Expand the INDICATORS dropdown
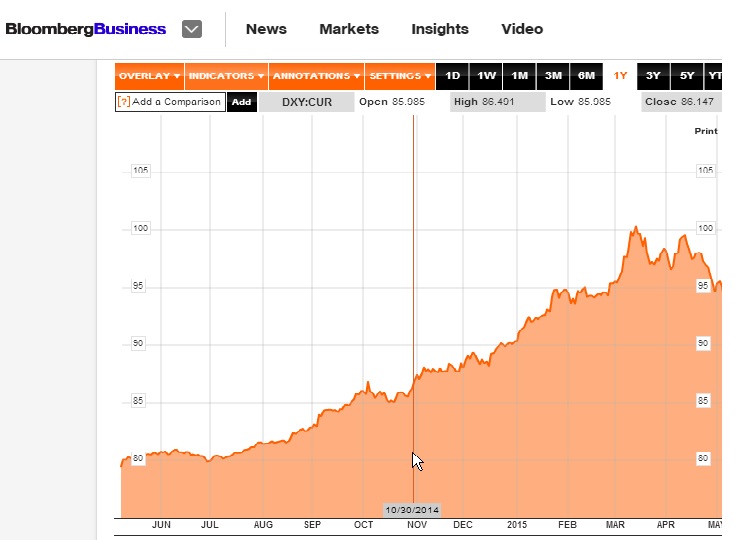 tap(226, 76)
